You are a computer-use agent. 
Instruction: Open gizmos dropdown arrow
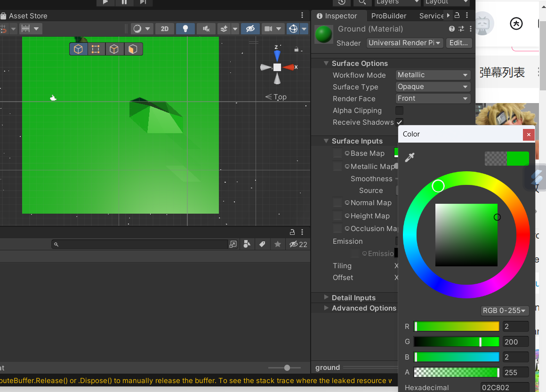point(304,29)
